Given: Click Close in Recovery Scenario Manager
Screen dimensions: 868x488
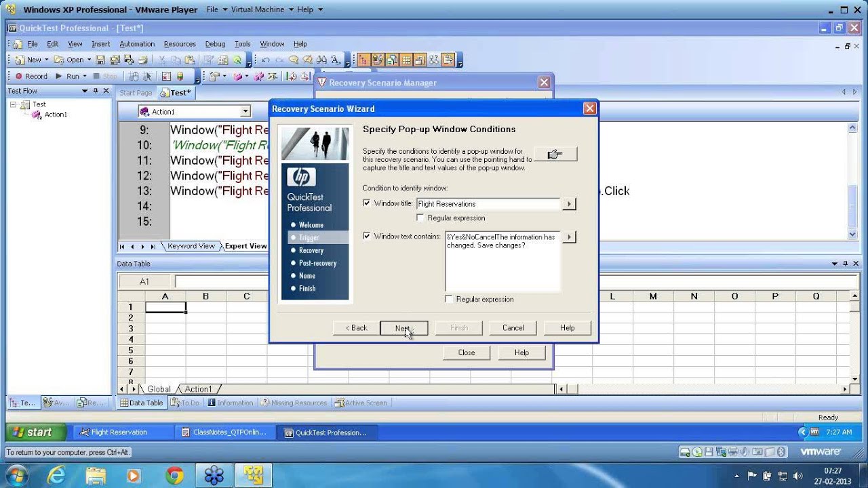Looking at the screenshot, I should [467, 352].
